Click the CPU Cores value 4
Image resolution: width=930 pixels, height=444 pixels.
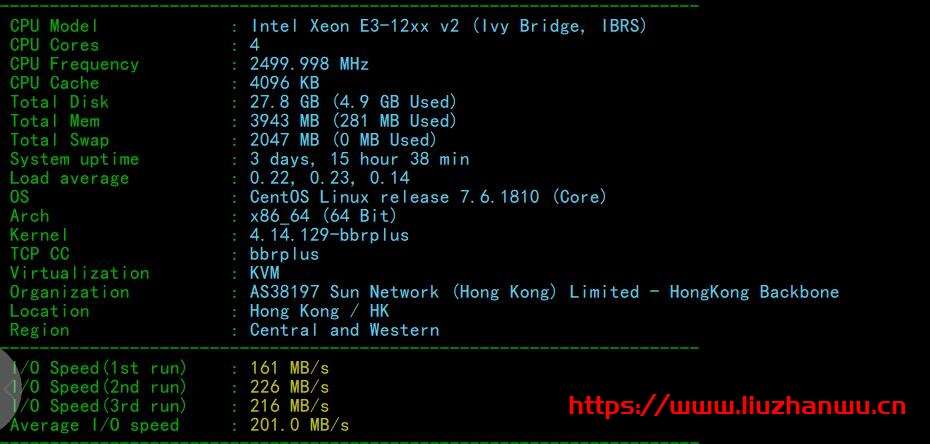(255, 45)
